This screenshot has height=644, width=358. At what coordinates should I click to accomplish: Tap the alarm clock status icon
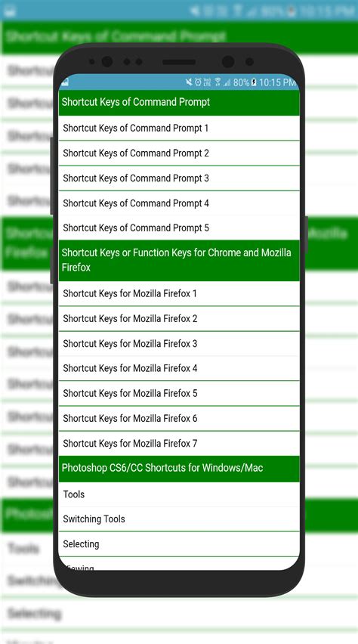point(198,82)
